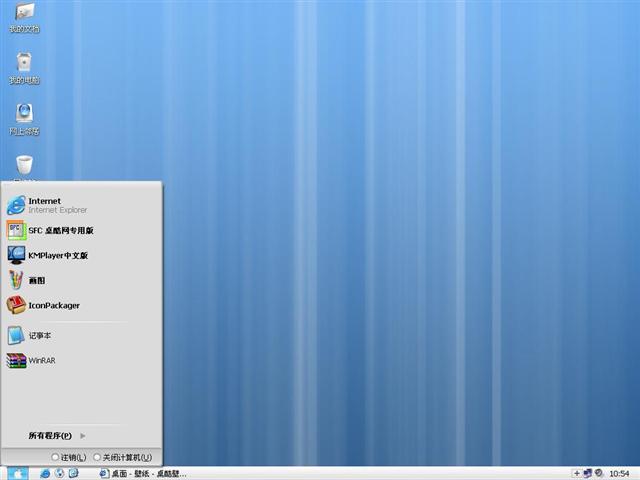Click the 10:54 taskbar clock
Screen dimensions: 640x480
pyautogui.click(x=619, y=474)
